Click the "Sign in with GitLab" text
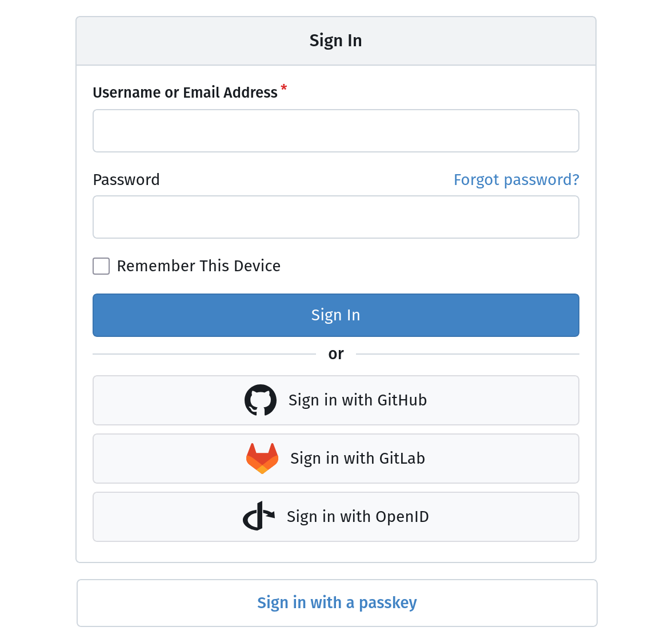The image size is (672, 643). [x=357, y=459]
